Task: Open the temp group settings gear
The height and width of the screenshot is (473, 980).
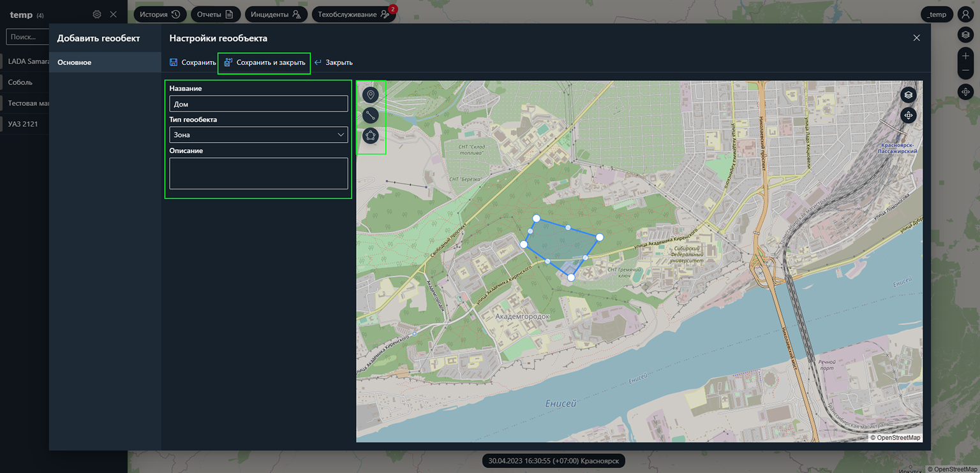Action: tap(97, 15)
